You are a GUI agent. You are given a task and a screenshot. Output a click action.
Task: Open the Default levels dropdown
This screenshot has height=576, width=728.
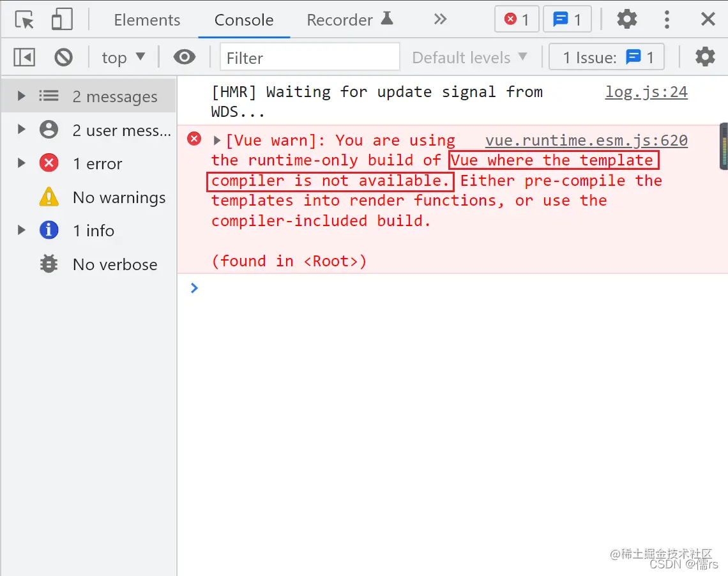coord(470,57)
